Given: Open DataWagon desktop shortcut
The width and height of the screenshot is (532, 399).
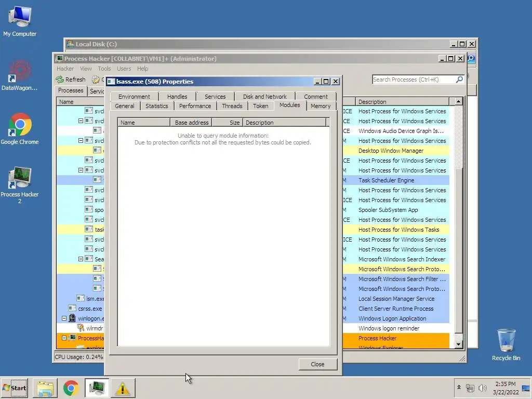Looking at the screenshot, I should click(x=20, y=75).
